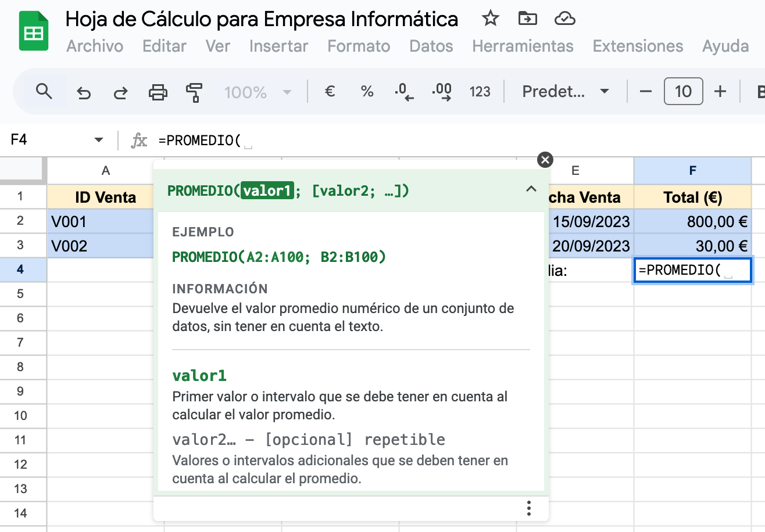This screenshot has height=532, width=765.
Task: Dismiss the formula help popup
Action: pos(545,159)
